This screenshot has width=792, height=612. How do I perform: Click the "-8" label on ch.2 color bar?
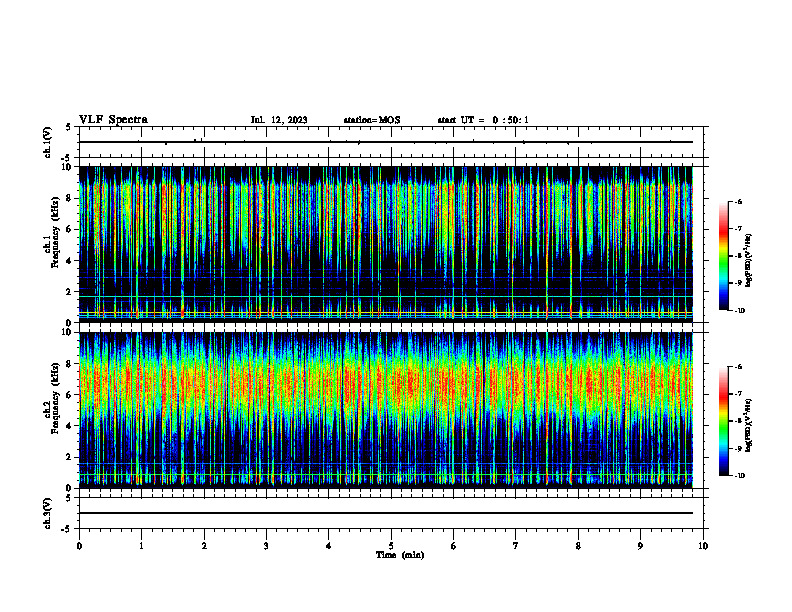[x=738, y=421]
